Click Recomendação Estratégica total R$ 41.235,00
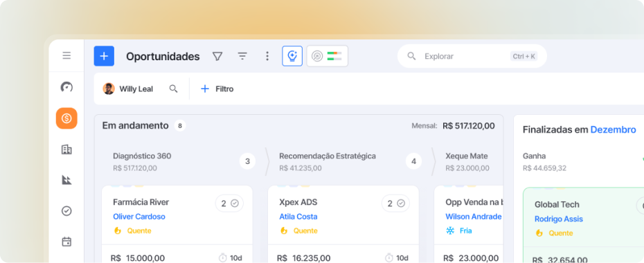644x263 pixels. (301, 168)
